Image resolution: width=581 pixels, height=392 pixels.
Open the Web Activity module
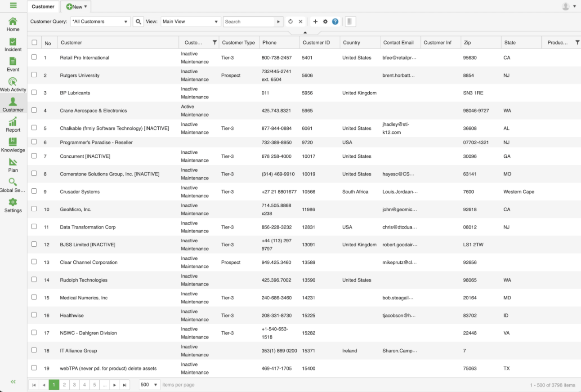point(13,85)
